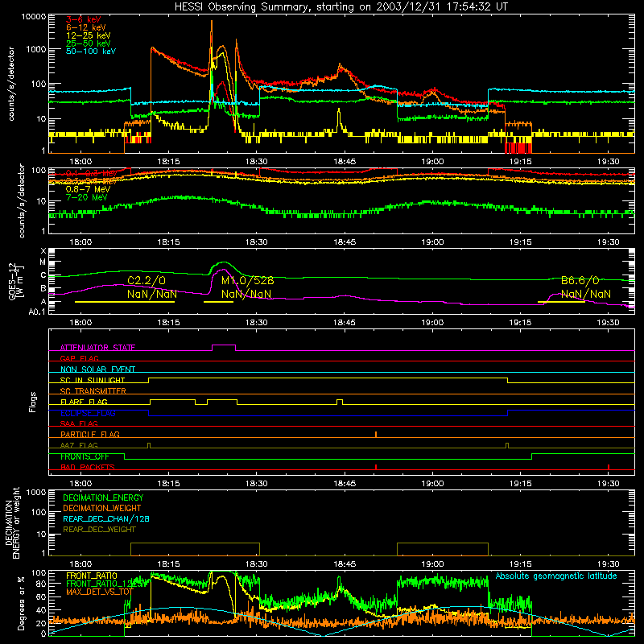This screenshot has width=644, height=644.
Task: Click the REAR_DEC_WEIGHT legend label
Action: (x=99, y=530)
